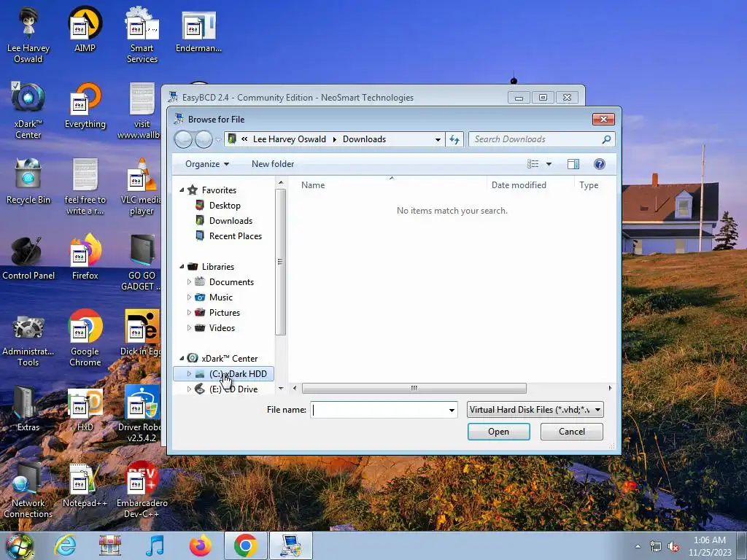Screen dimensions: 747x560
Task: Open the Lee Harvey Oswald desktop icon
Action: click(x=28, y=35)
